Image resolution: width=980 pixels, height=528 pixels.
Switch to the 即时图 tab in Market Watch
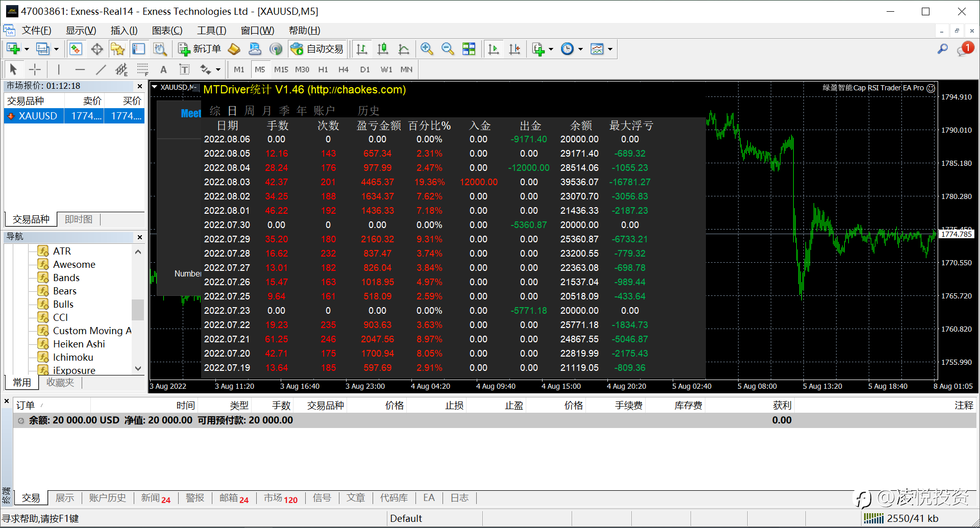point(79,219)
